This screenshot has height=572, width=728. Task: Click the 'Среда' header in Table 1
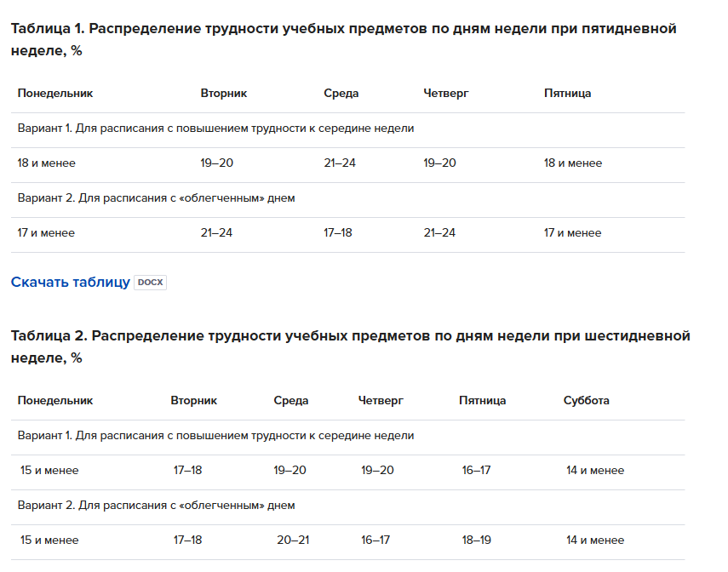(341, 94)
